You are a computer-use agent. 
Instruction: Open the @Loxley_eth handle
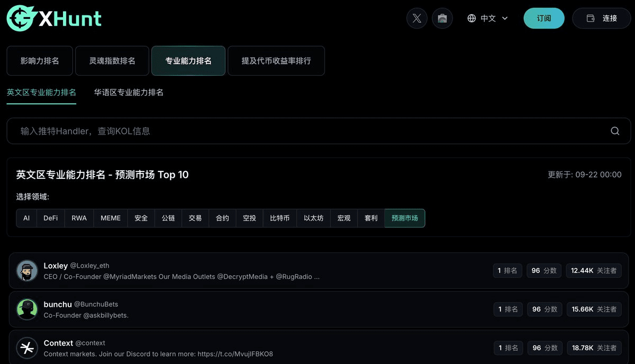(90, 266)
